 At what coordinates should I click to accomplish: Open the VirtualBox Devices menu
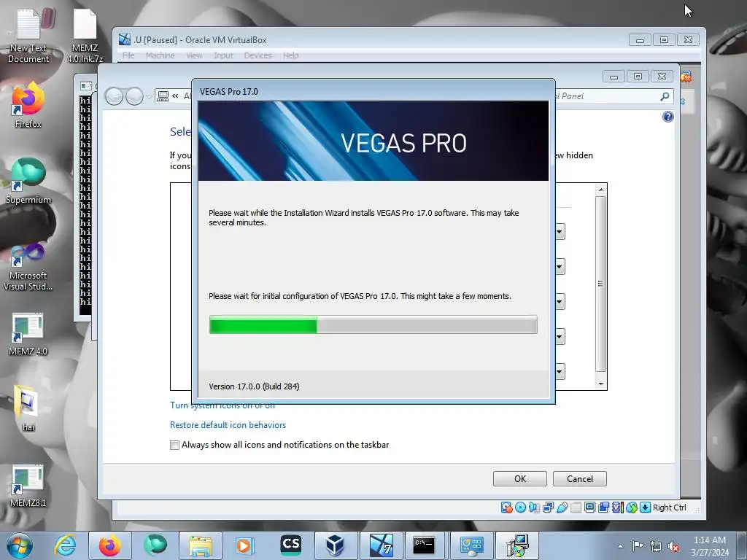[x=258, y=55]
